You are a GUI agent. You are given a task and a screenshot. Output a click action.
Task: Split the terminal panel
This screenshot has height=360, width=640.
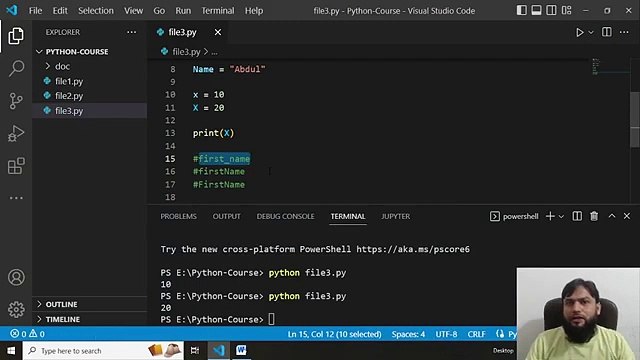click(577, 216)
